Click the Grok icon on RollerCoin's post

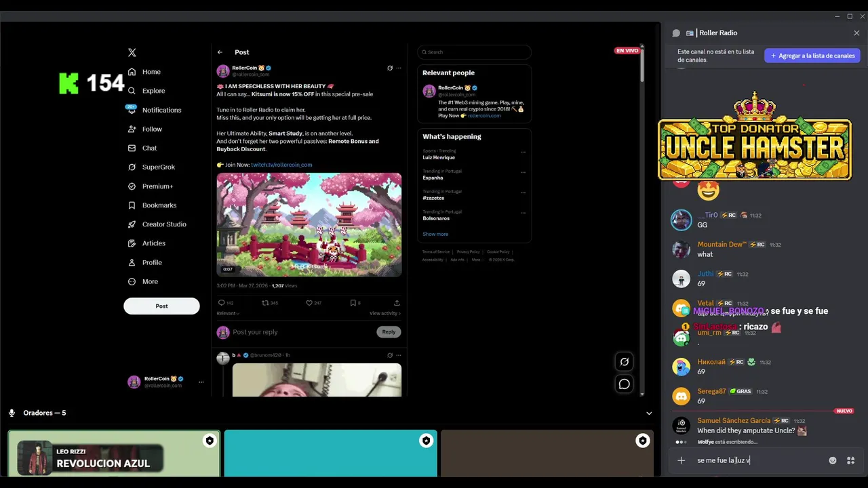[389, 68]
